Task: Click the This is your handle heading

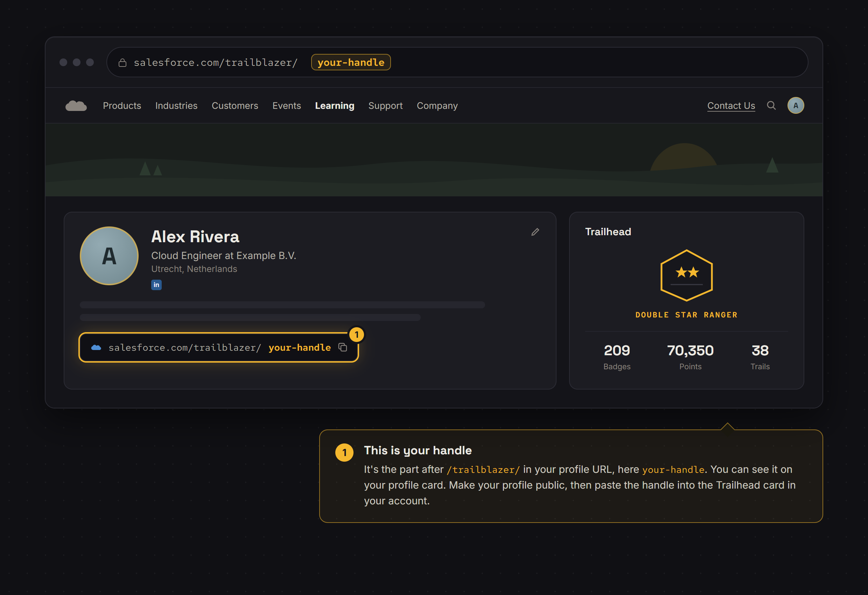Action: click(x=418, y=450)
